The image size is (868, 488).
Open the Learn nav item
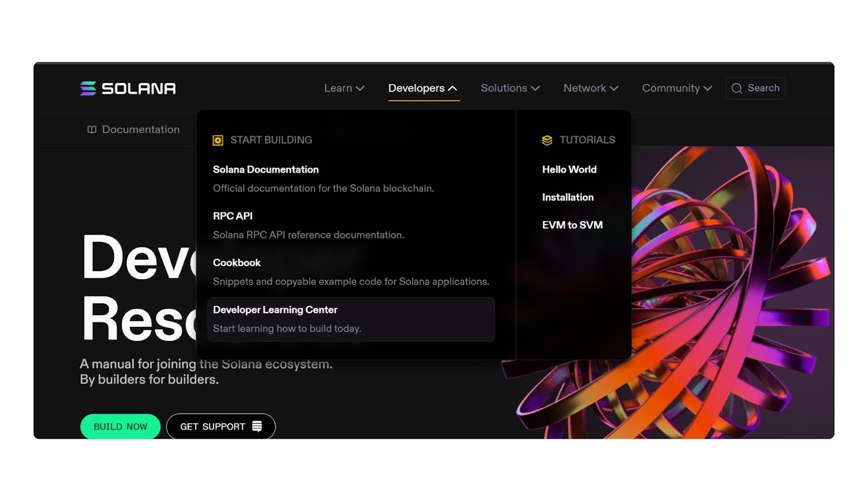pos(344,88)
